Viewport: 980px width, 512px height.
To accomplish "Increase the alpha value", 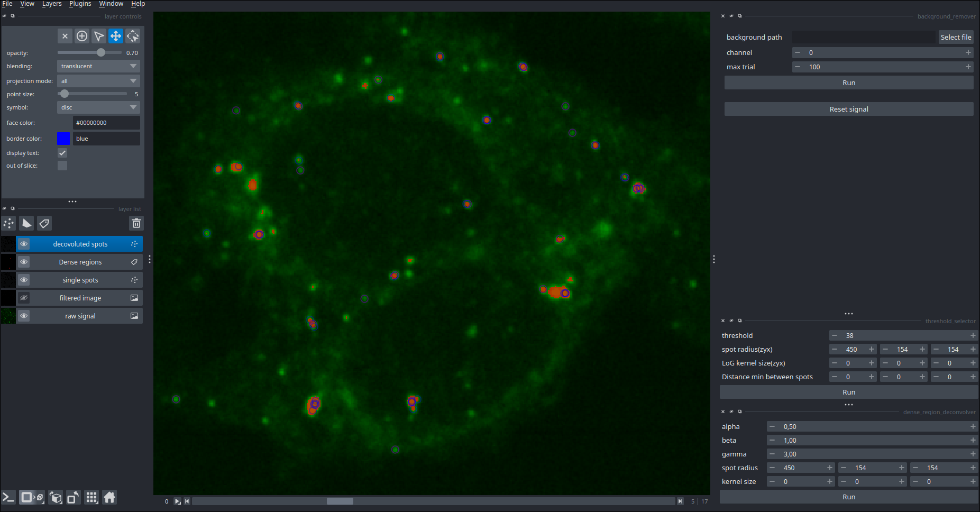I will point(973,426).
